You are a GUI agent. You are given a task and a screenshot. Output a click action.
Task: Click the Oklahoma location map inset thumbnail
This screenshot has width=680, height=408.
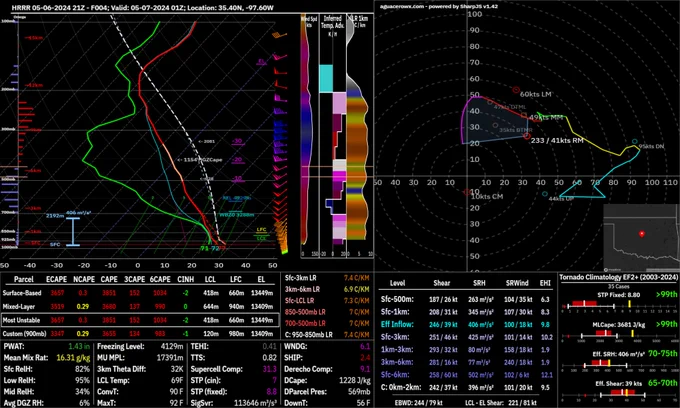tap(641, 238)
